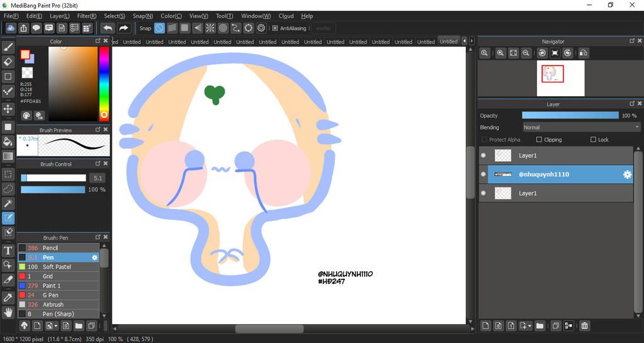The height and width of the screenshot is (343, 644).
Task: Open the color palette icon in the Color panel
Action: point(26,115)
